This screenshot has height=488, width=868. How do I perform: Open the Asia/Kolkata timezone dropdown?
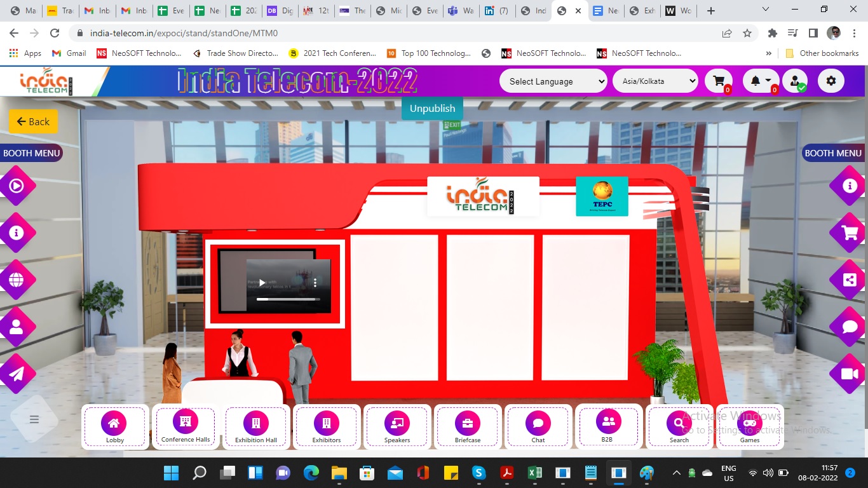655,81
